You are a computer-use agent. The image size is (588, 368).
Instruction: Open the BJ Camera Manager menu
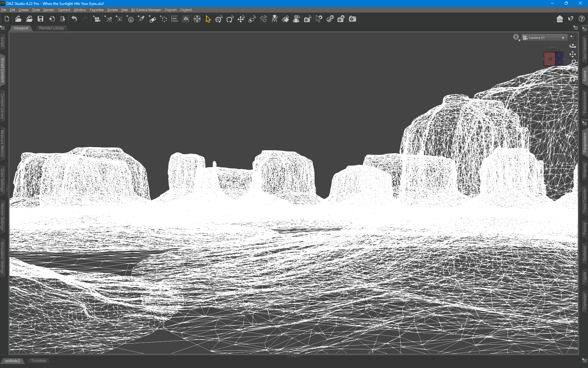(146, 10)
